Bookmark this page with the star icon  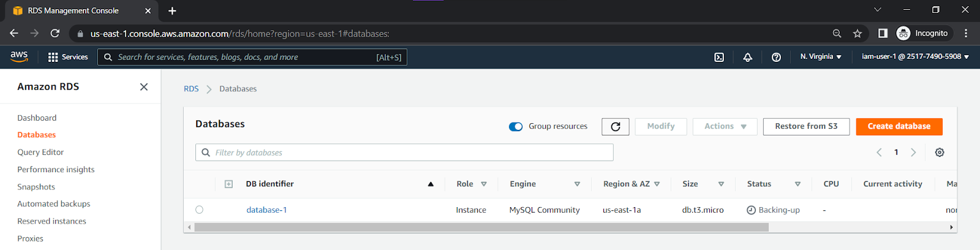pyautogui.click(x=858, y=34)
